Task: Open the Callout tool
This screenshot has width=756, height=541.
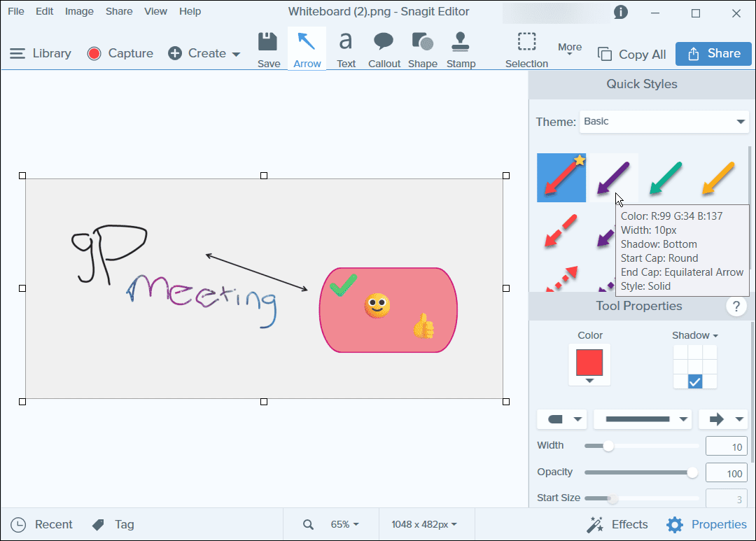Action: (x=384, y=48)
